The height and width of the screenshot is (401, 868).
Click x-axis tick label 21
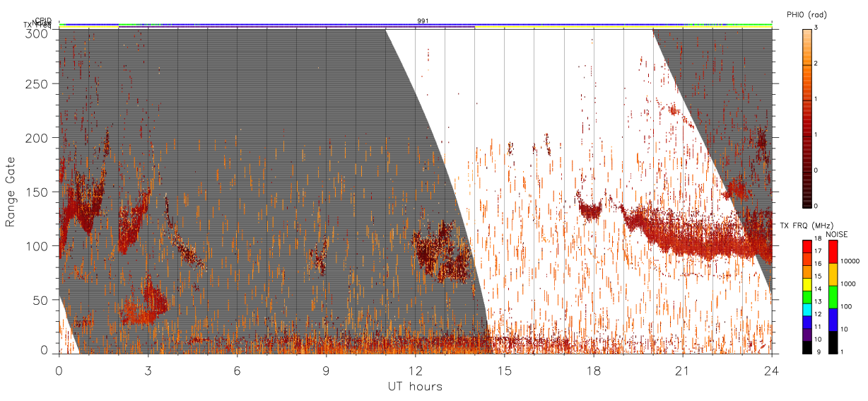682,370
